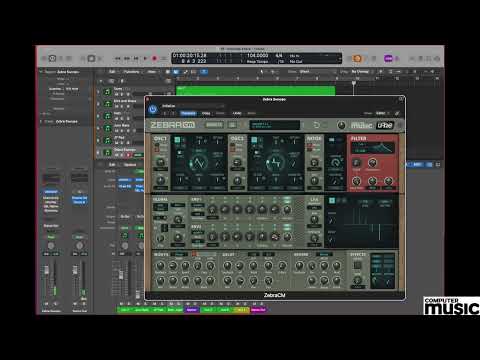Click the upper knob in the OSC1 section
Viewport: 480px width, 360px height.
(161, 162)
